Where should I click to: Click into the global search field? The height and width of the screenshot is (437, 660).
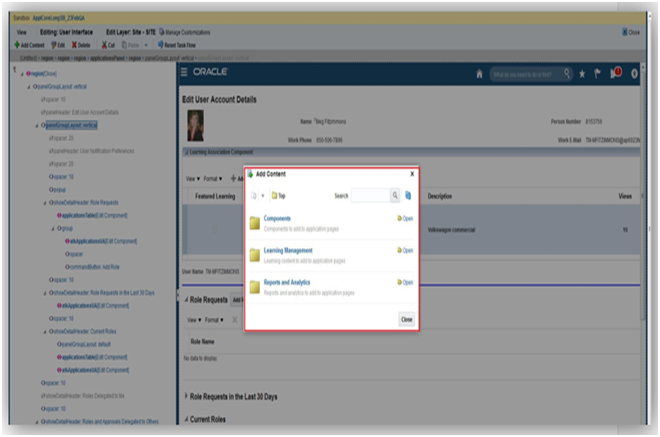tap(526, 75)
